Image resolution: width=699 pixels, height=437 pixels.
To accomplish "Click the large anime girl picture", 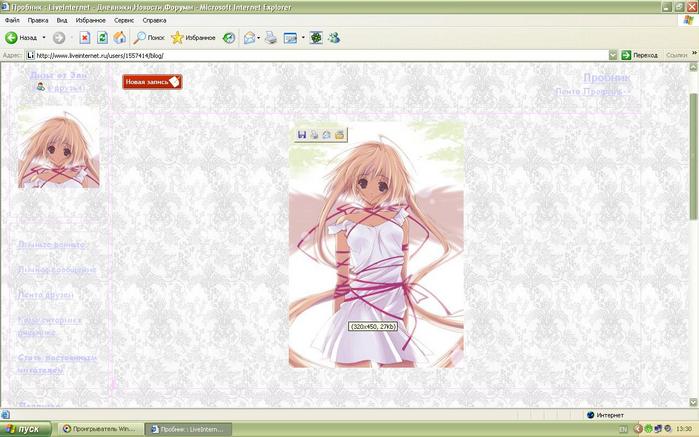I will point(376,244).
